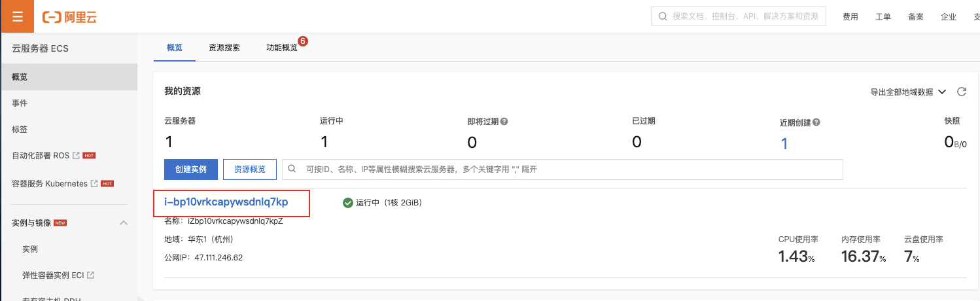Switch to the 资源搜索 tab
This screenshot has height=301, width=980.
pyautogui.click(x=224, y=48)
